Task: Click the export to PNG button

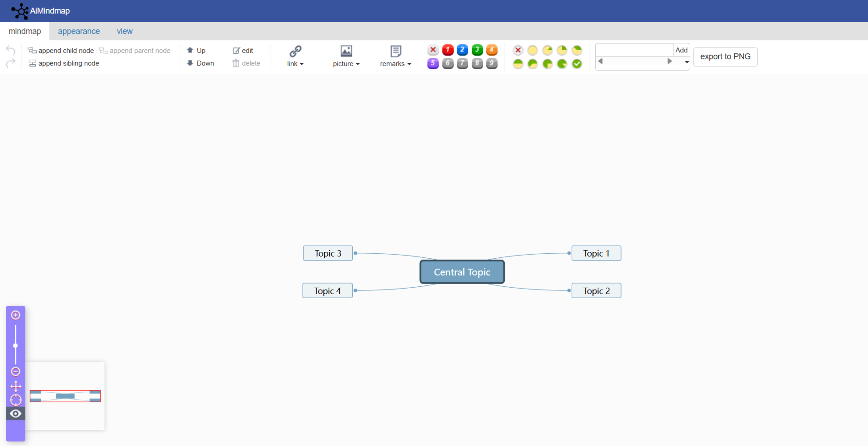Action: point(725,57)
